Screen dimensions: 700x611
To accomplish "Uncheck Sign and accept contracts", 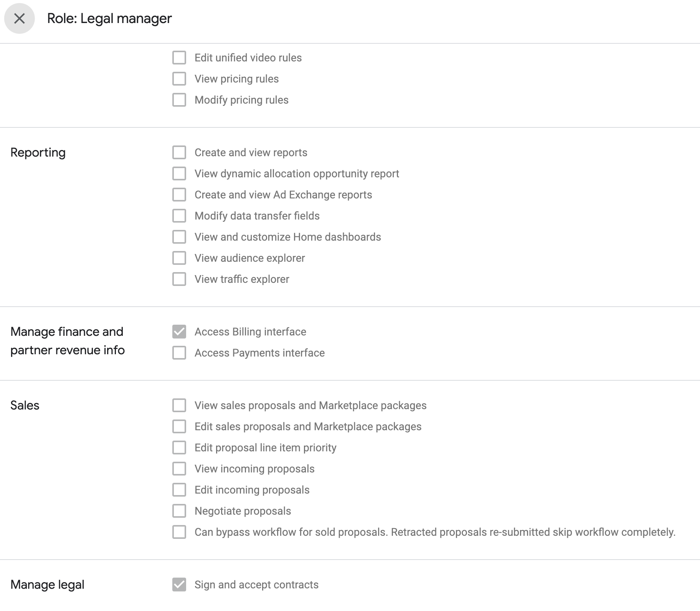I will click(179, 585).
